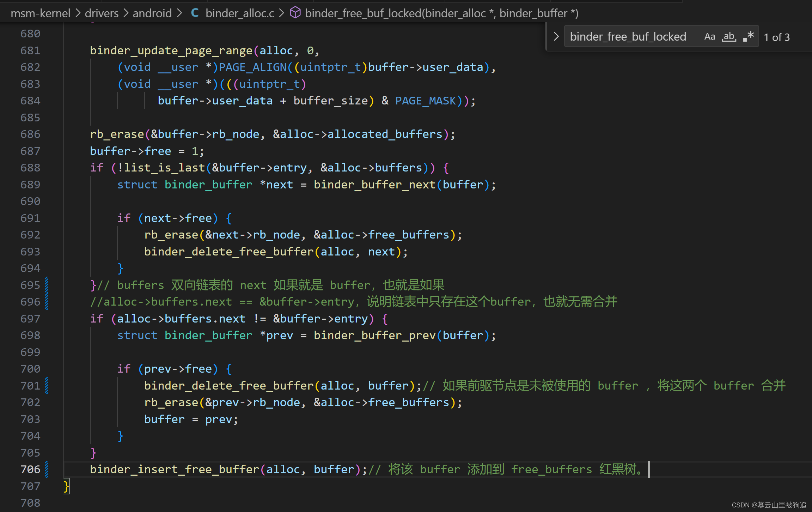This screenshot has height=512, width=812.
Task: Click binder_insert_free_buffer call on line 706
Action: (x=175, y=469)
